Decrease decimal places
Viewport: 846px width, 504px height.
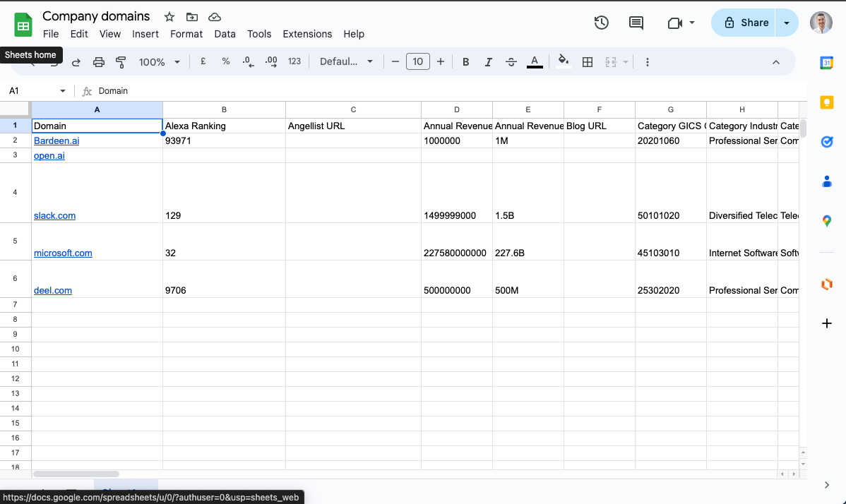tap(248, 61)
